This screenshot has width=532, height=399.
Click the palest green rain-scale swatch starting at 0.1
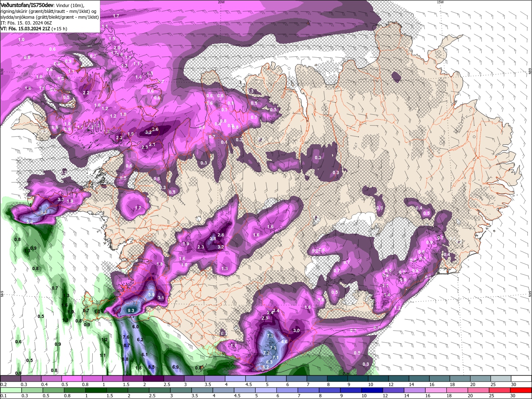tap(11, 390)
